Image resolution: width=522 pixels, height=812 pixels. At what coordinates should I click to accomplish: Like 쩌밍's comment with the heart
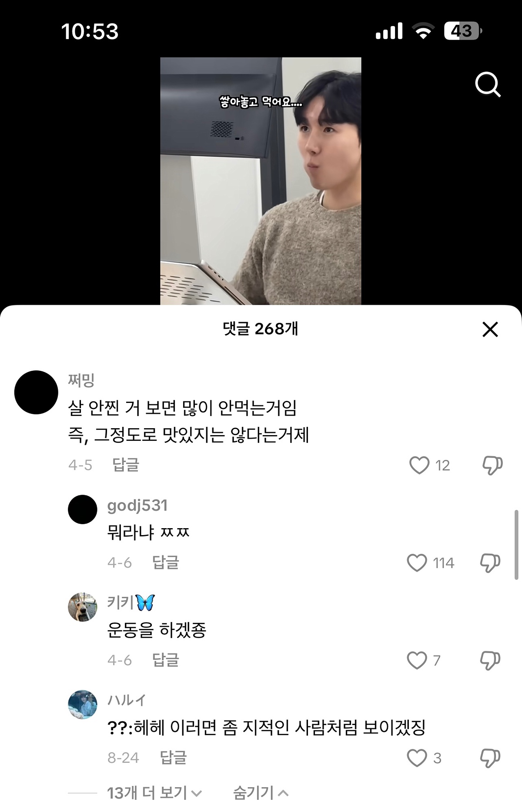(x=419, y=465)
